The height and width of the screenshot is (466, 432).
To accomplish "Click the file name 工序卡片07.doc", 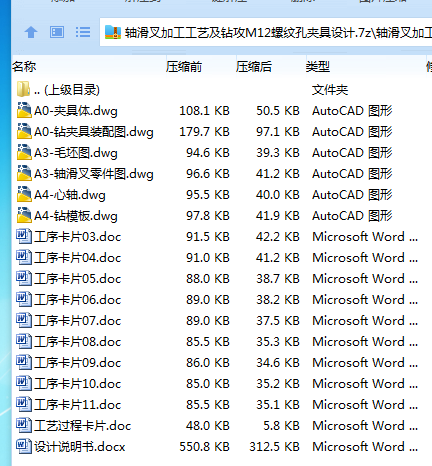I will coord(78,321).
